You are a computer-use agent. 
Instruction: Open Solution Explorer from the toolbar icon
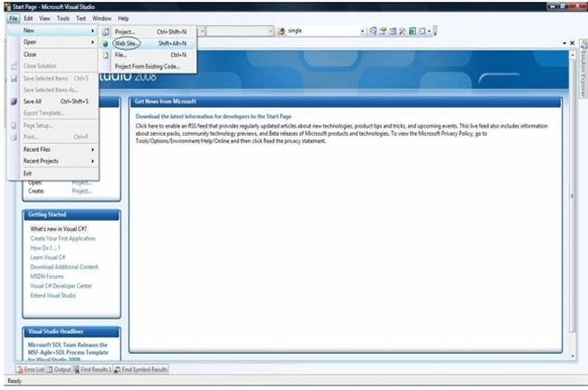[373, 31]
